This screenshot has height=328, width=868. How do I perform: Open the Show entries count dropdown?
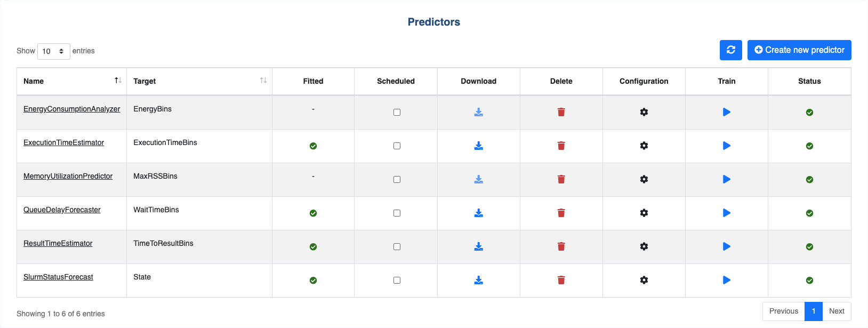click(x=53, y=51)
